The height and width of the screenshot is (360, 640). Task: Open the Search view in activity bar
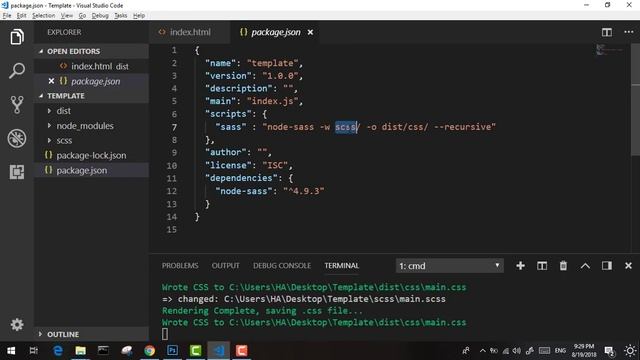17,71
